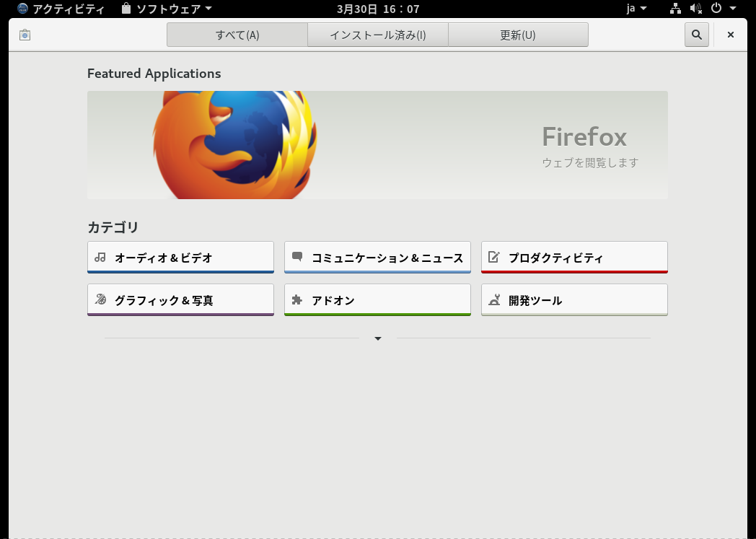Image resolution: width=756 pixels, height=539 pixels.
Task: Switch to the インストール済み tab
Action: [378, 35]
